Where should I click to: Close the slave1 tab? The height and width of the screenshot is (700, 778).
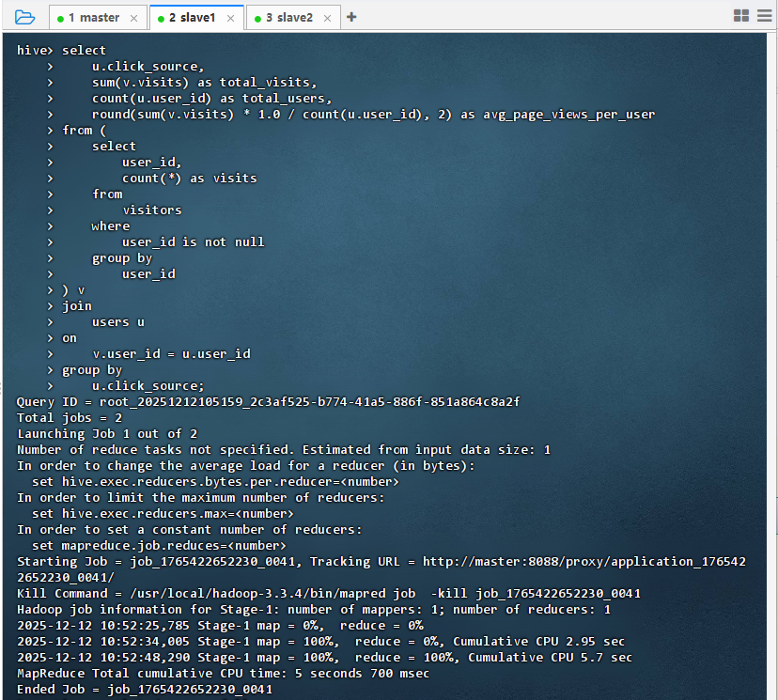[x=231, y=19]
